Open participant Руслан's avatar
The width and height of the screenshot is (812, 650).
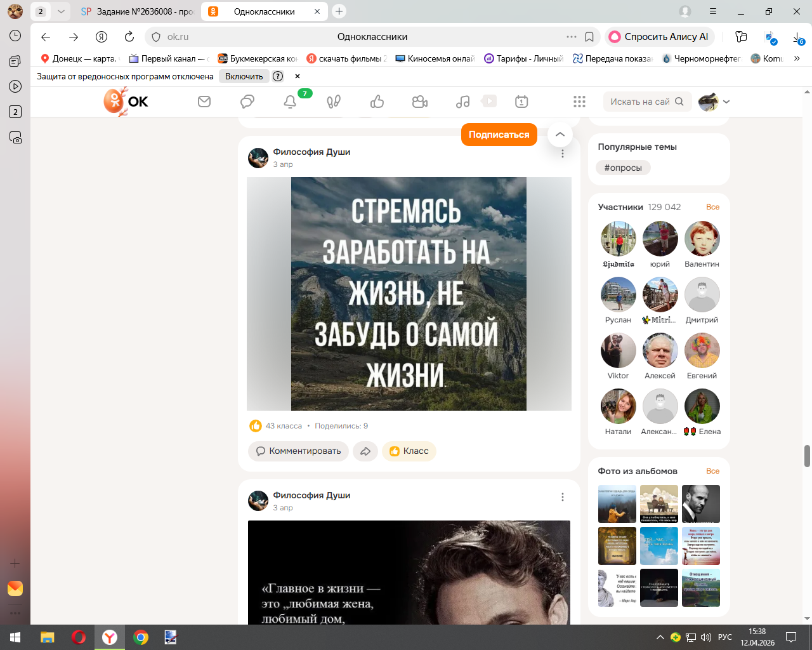[x=618, y=295]
